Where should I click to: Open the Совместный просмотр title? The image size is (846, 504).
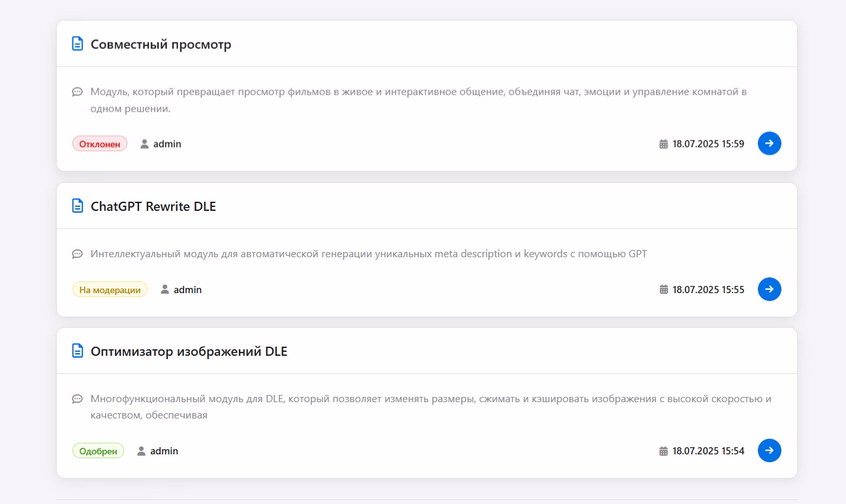pos(161,44)
